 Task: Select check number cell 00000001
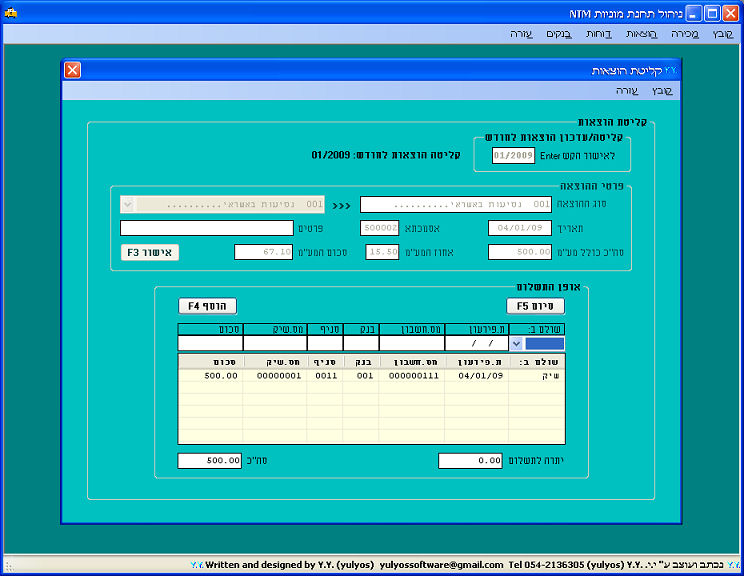[275, 376]
